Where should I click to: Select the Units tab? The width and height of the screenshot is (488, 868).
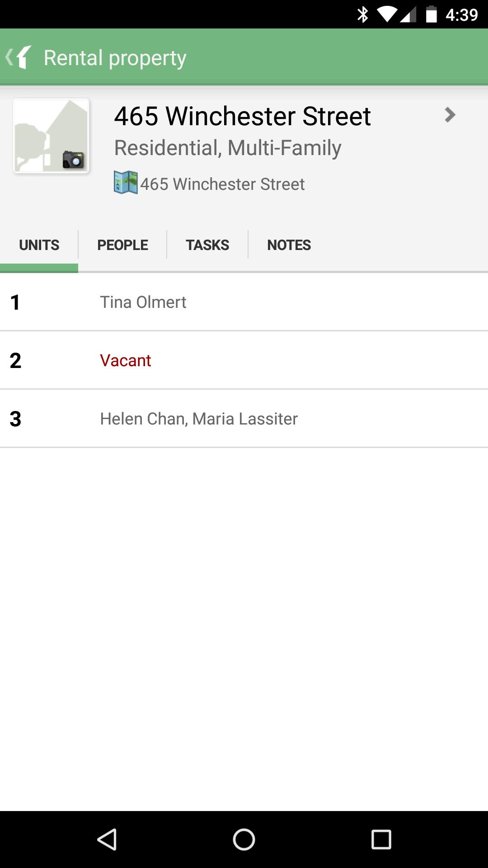point(39,245)
